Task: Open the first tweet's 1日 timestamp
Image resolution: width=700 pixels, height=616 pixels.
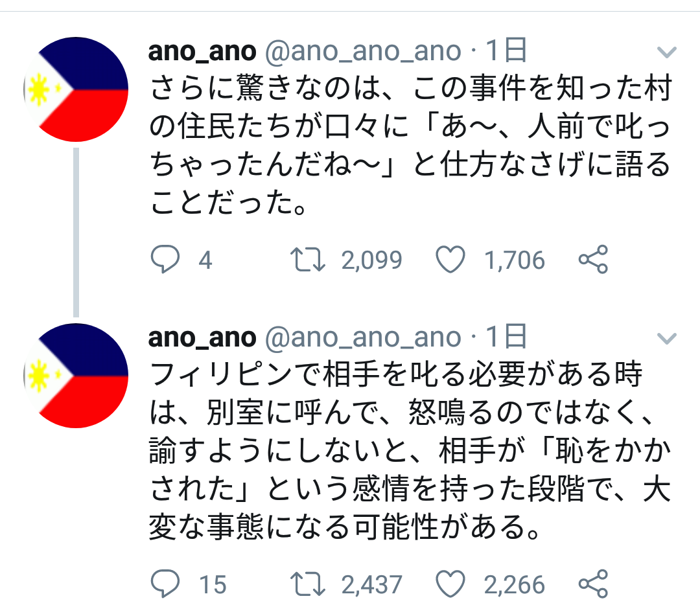Action: (506, 50)
